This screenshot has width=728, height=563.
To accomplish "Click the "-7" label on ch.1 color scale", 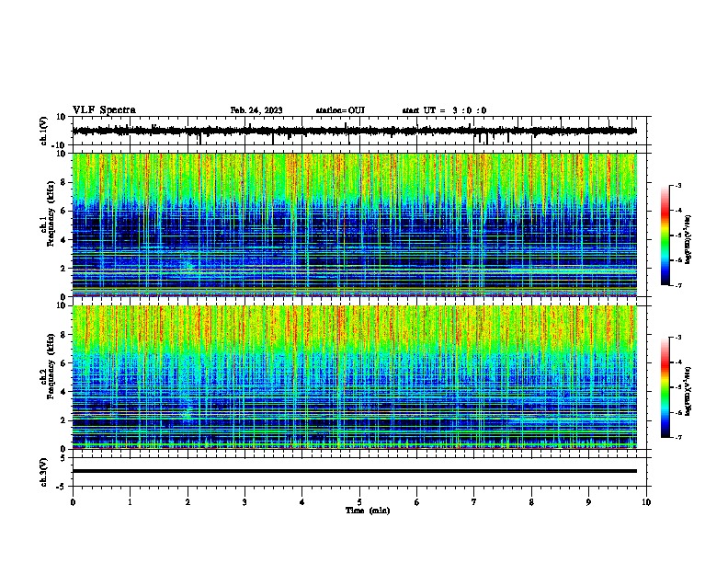I will [x=677, y=285].
